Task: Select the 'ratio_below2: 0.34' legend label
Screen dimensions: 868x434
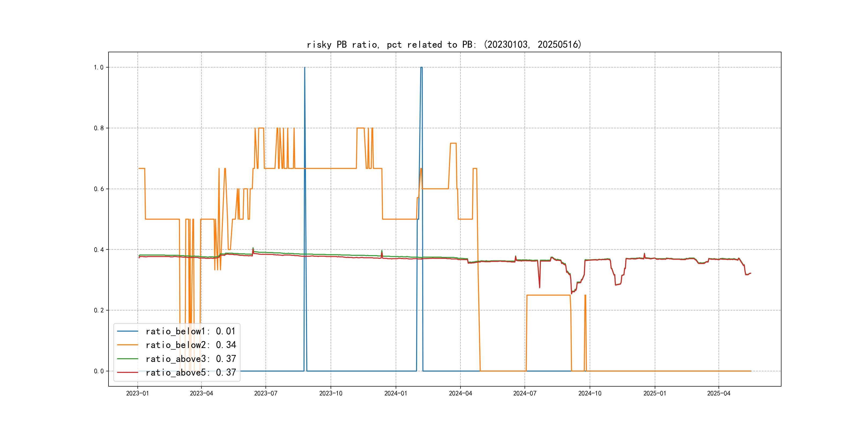Action: tap(190, 345)
